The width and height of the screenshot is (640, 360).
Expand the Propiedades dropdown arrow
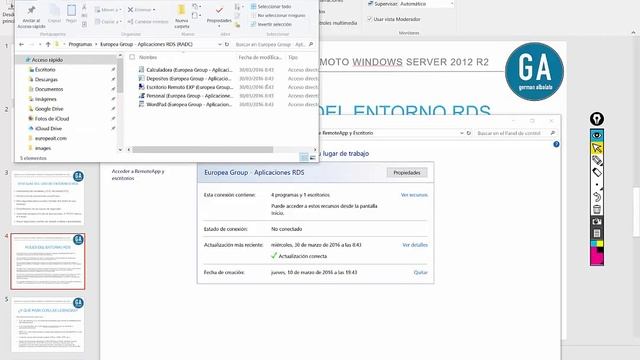219,26
